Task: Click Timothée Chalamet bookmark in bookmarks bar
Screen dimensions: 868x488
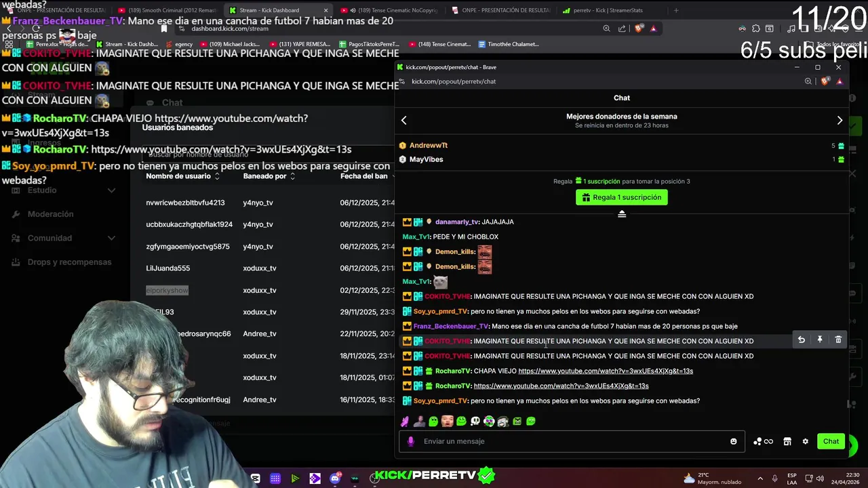Action: coord(509,44)
